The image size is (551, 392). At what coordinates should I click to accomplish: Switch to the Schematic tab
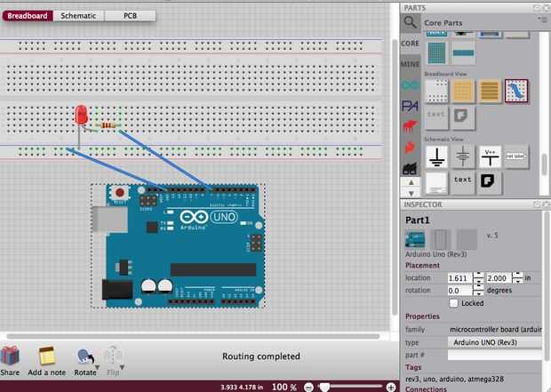pos(78,16)
